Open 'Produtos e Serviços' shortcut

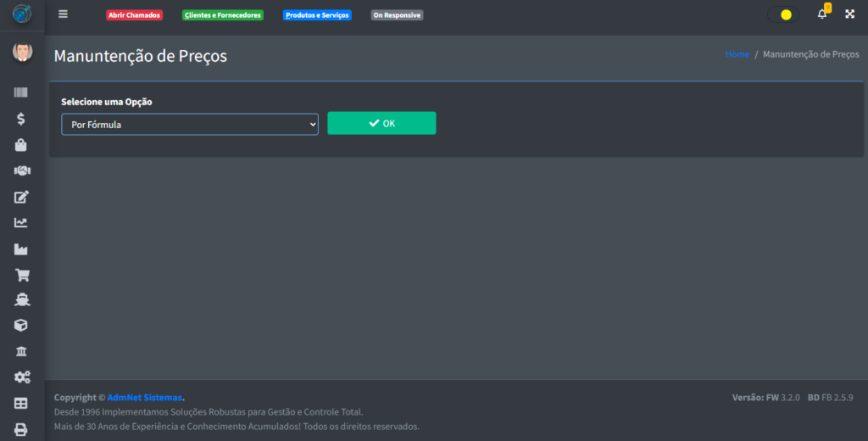click(x=317, y=15)
